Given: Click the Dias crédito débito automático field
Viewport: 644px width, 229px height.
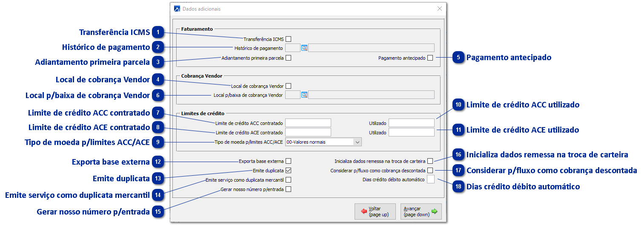Looking at the screenshot, I should coord(430,180).
